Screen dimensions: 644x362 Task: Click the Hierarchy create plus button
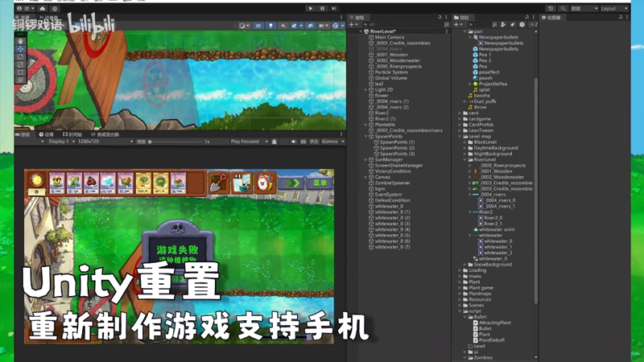(x=353, y=25)
